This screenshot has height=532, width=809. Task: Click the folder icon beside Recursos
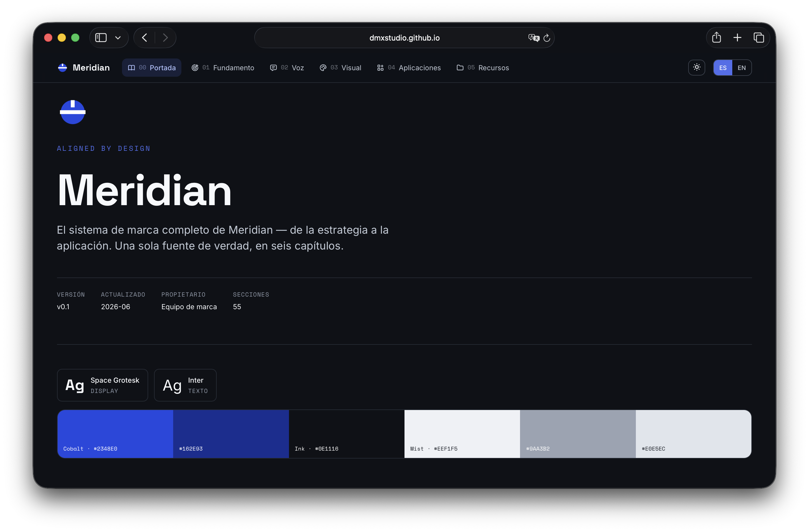coord(460,68)
